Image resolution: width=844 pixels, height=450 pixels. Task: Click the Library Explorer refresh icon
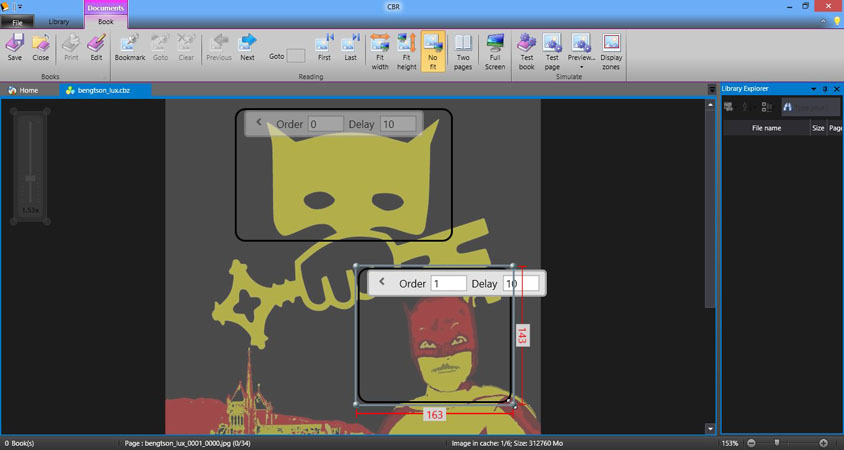tap(729, 107)
